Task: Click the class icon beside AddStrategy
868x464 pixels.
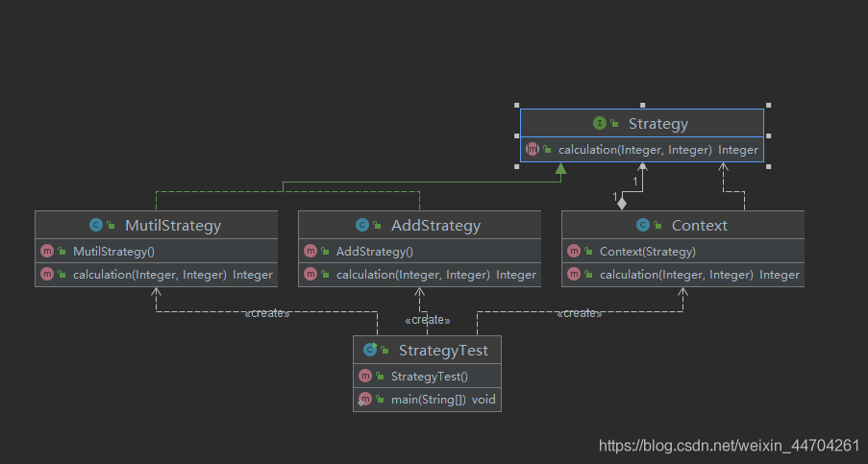Action: pos(362,225)
